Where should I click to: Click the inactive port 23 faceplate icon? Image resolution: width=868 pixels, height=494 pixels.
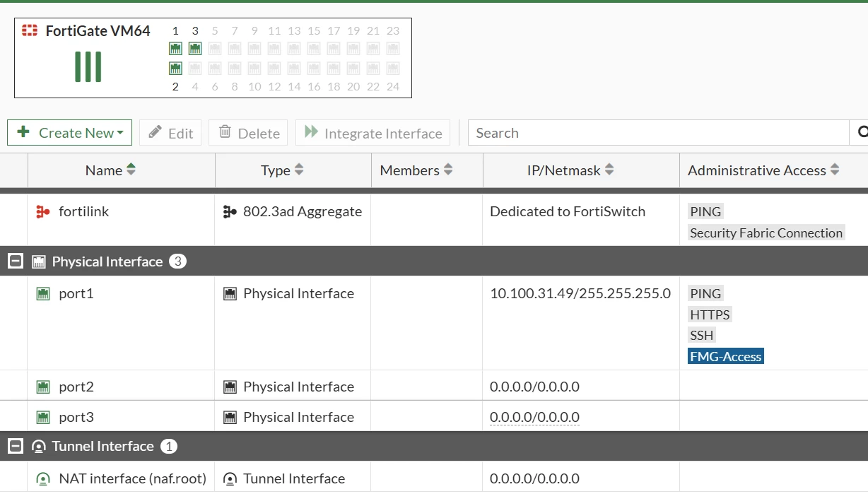pyautogui.click(x=393, y=49)
